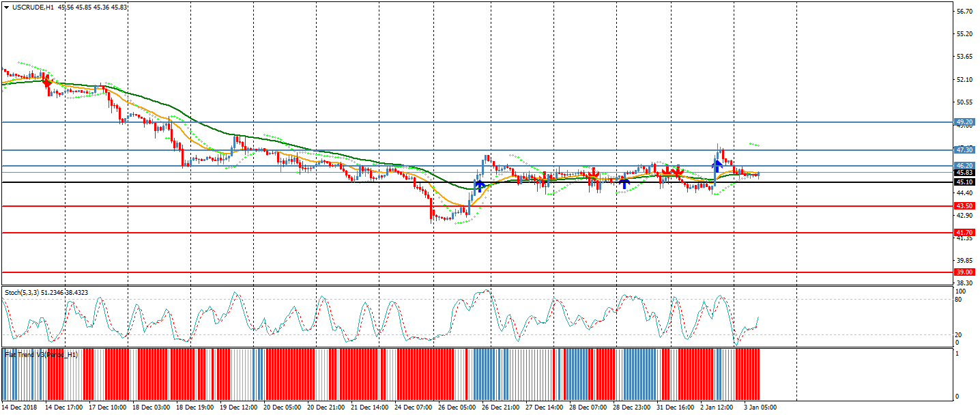Click the 26 Dec 05:00 time axis label
The height and width of the screenshot is (415, 980).
point(457,407)
